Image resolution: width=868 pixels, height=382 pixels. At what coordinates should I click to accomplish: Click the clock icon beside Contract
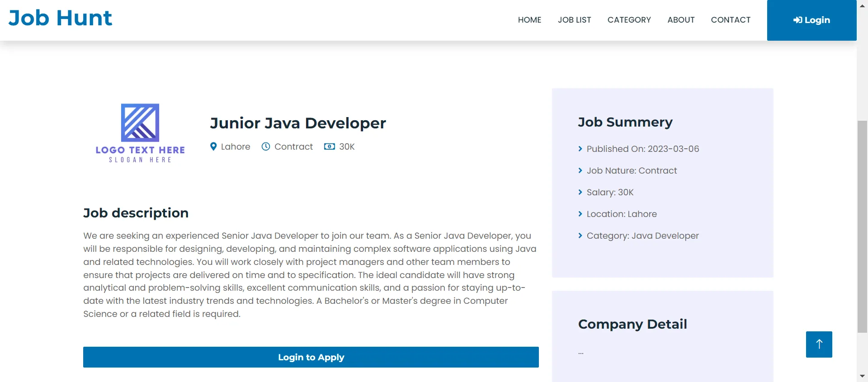pos(266,146)
